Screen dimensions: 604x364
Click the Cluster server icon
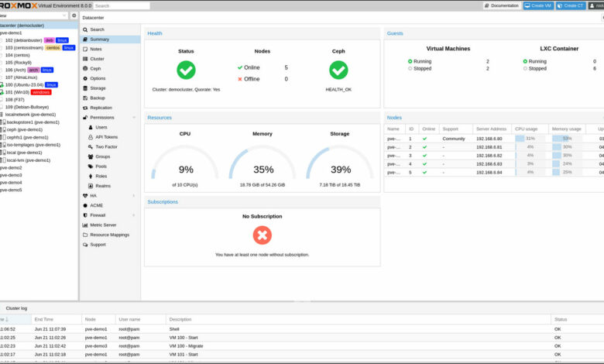85,59
